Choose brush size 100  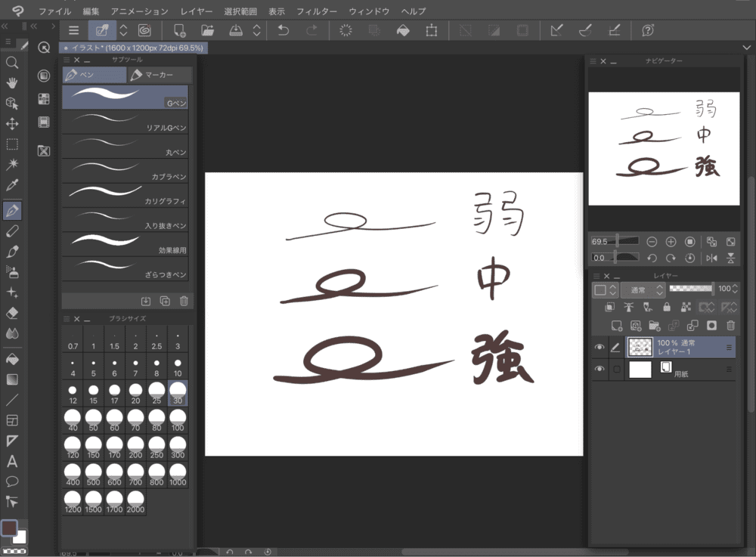(x=178, y=421)
